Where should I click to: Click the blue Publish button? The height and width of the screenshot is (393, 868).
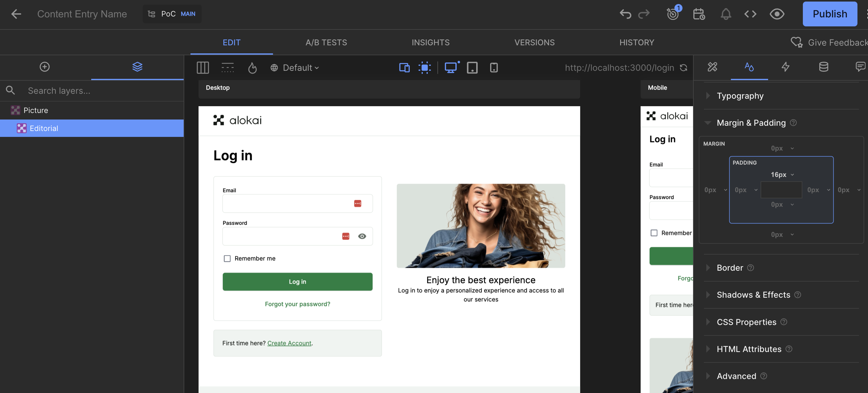pos(830,14)
